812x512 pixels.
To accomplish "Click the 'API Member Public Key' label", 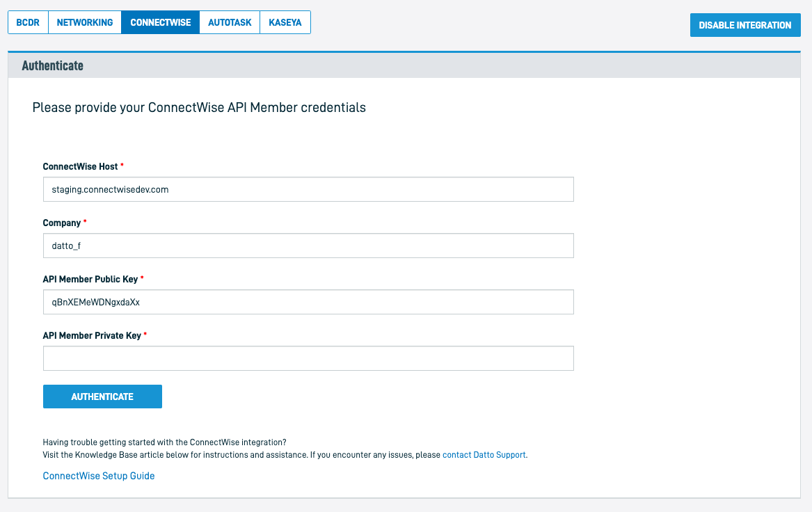I will click(x=90, y=280).
